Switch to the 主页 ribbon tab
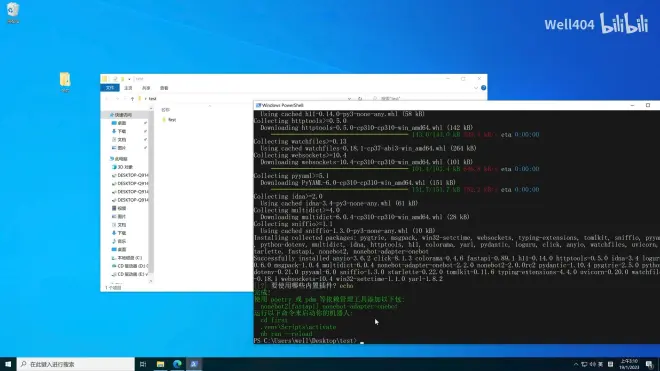Screen dimensions: 660x371 128,88
